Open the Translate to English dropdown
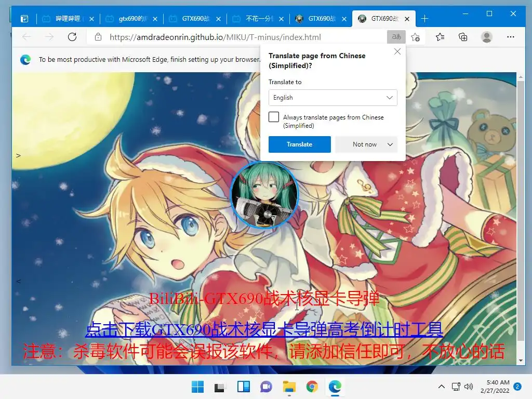Viewport: 532px width, 399px height. click(x=333, y=98)
